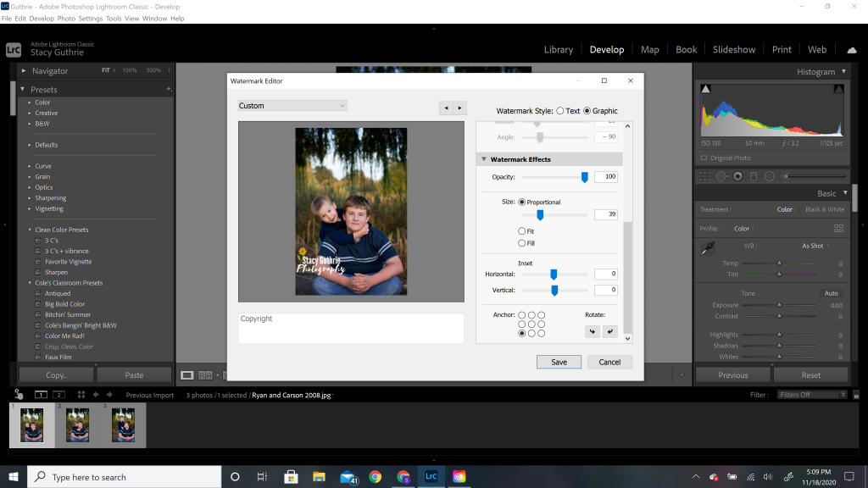Select the Spot Removal tool
This screenshot has width=868, height=488.
click(721, 175)
